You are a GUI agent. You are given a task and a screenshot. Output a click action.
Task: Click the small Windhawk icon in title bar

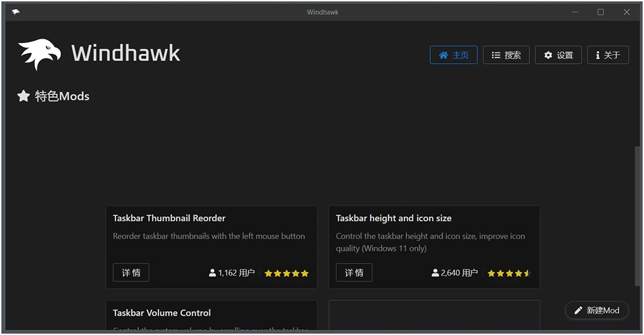(15, 12)
